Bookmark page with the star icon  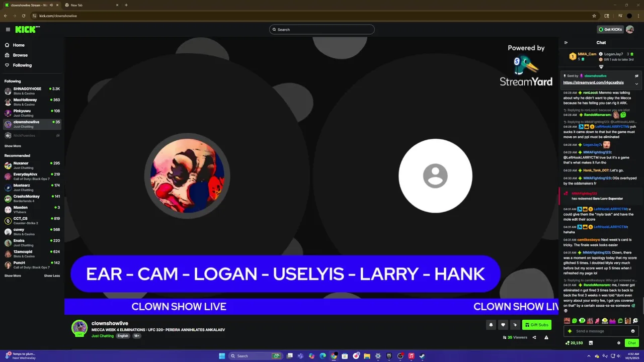(594, 16)
